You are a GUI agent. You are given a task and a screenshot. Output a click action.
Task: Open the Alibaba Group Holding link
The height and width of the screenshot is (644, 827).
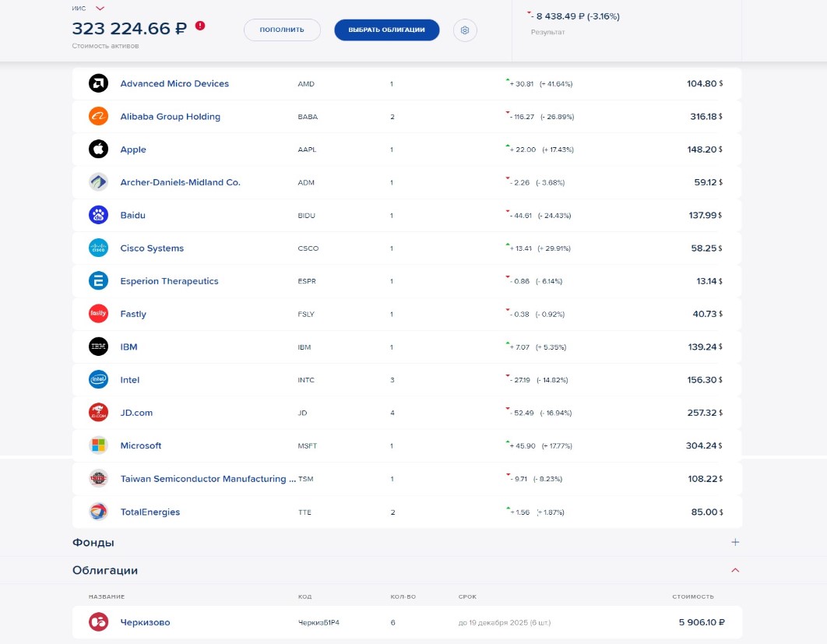[x=171, y=117]
